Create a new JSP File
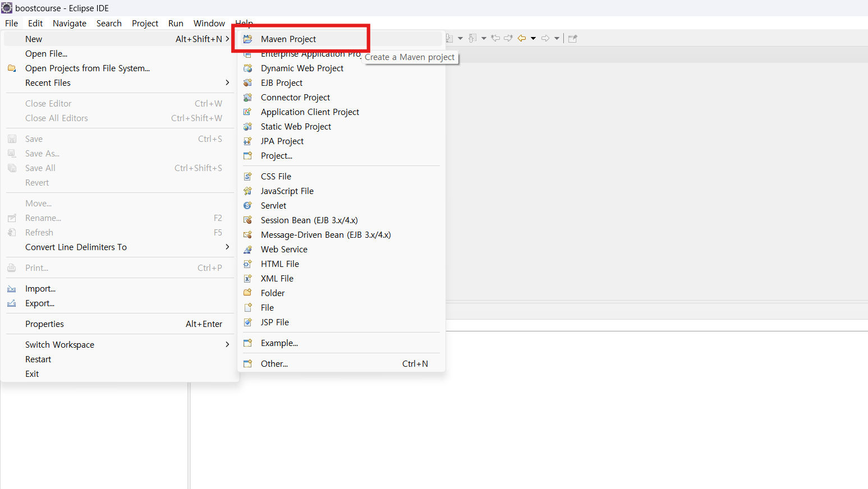Image resolution: width=868 pixels, height=489 pixels. coord(341,322)
